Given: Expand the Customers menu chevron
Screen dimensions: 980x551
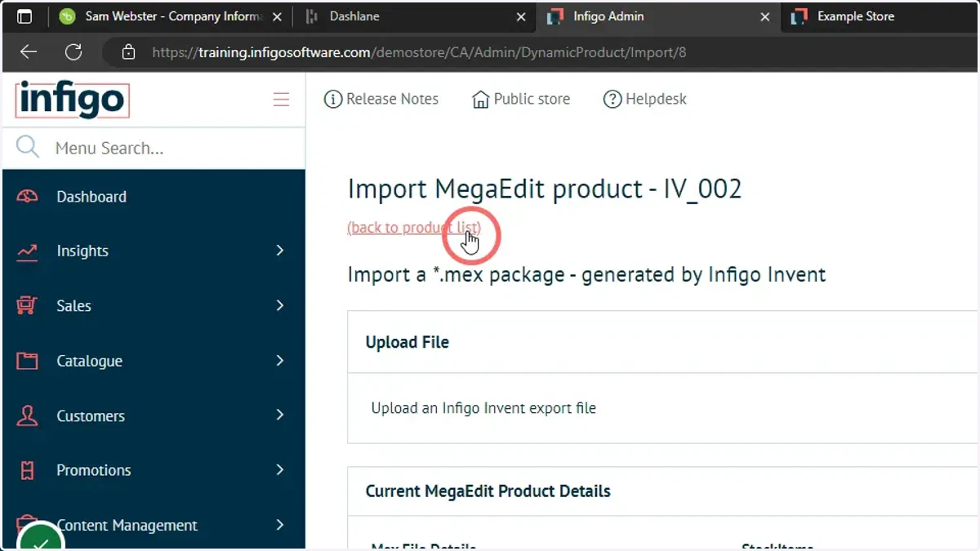Looking at the screenshot, I should click(280, 415).
